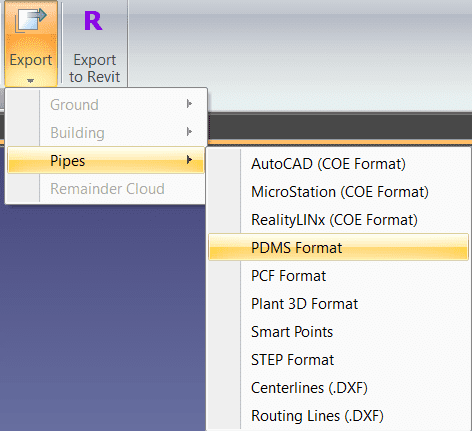Open the Pipes menu entry

pyautogui.click(x=106, y=160)
